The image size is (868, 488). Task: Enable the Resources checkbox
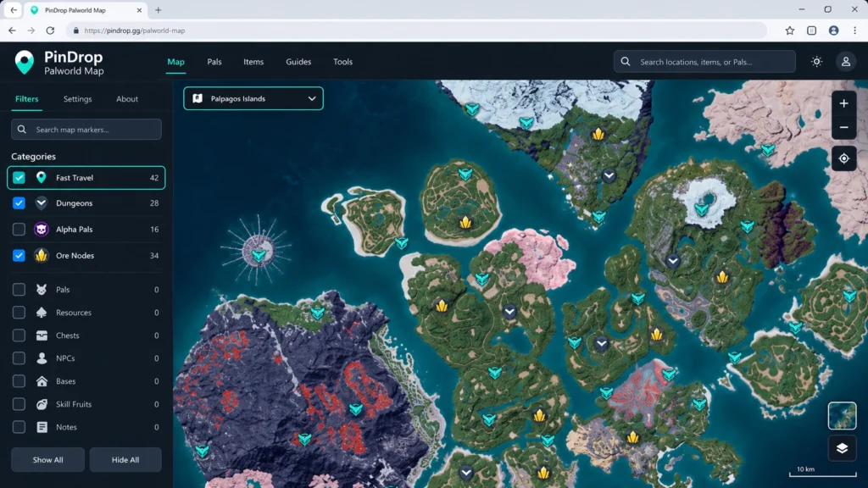point(19,313)
